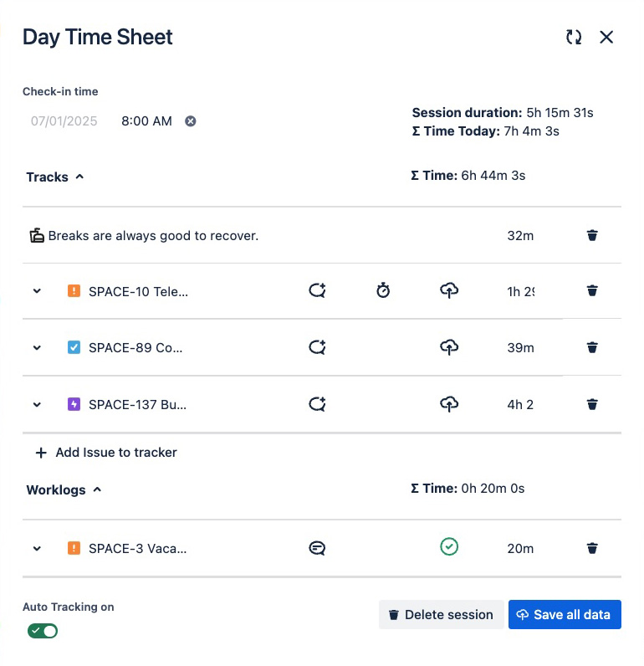Clear the 8:00 AM check-in time

(x=191, y=121)
